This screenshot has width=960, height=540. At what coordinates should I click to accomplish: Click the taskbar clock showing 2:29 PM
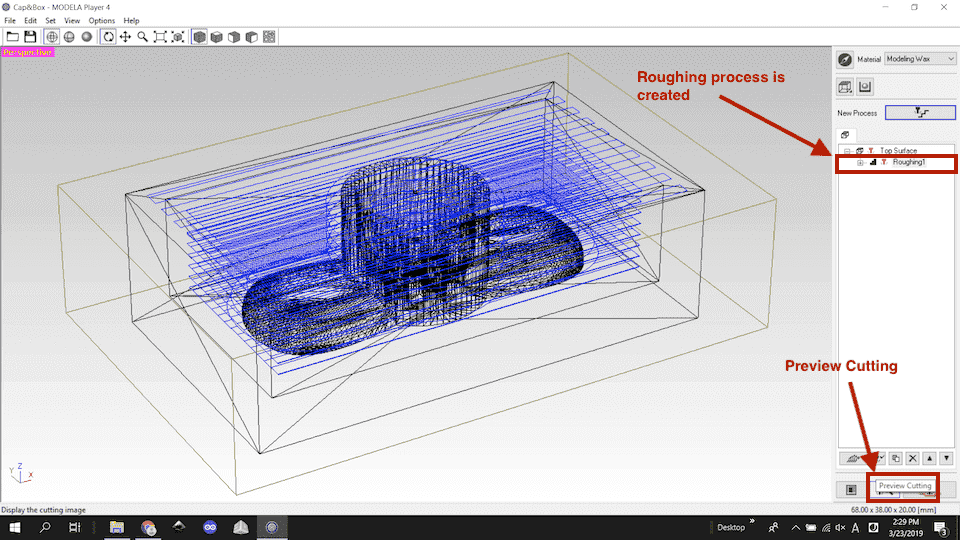906,527
